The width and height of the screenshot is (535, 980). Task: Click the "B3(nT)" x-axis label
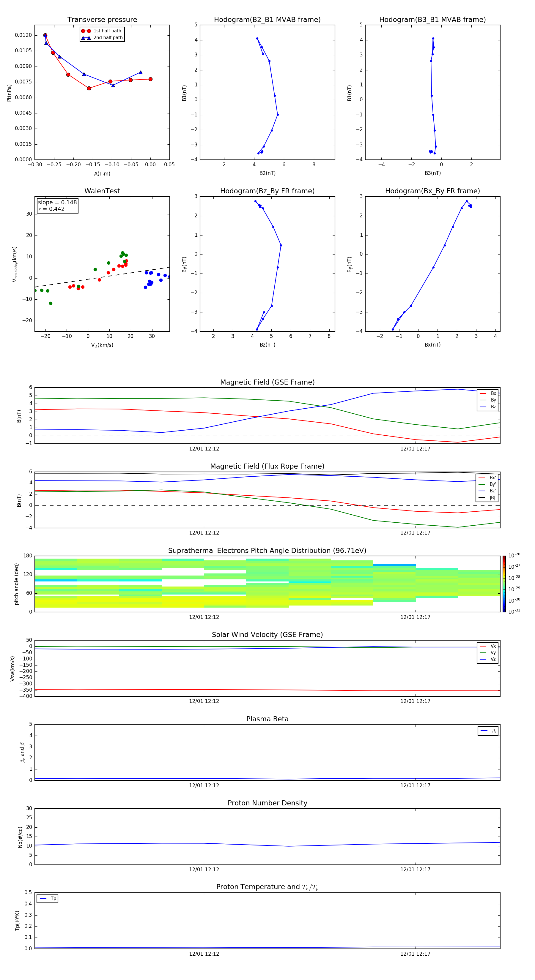click(x=432, y=173)
